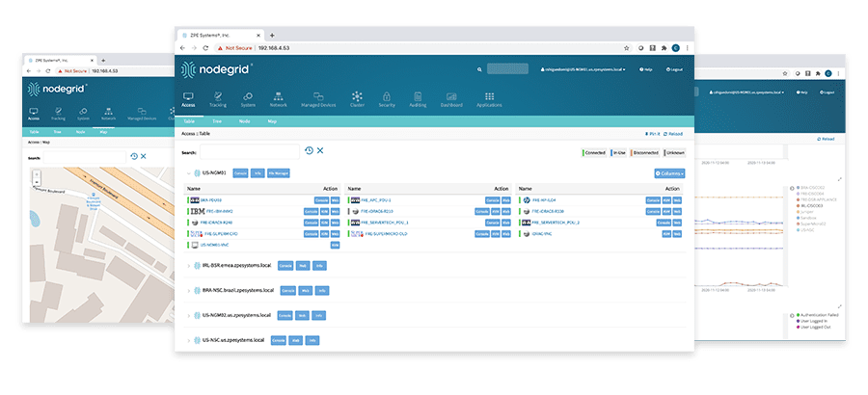Switch to the Map tab
Viewport: 868px width, 395px height.
272,121
